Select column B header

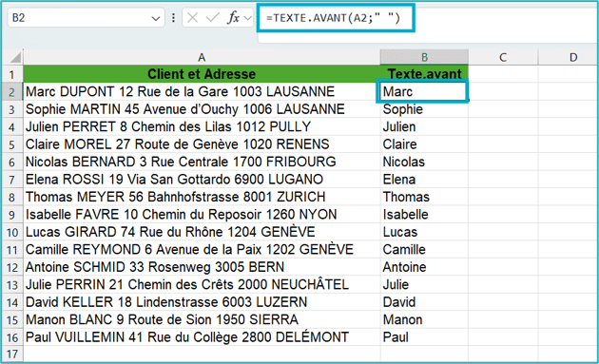(x=424, y=57)
